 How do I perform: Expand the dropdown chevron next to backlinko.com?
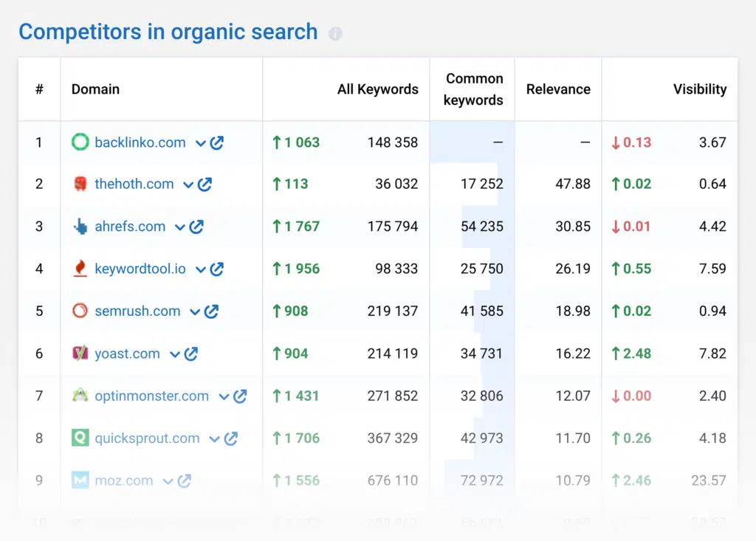point(200,143)
